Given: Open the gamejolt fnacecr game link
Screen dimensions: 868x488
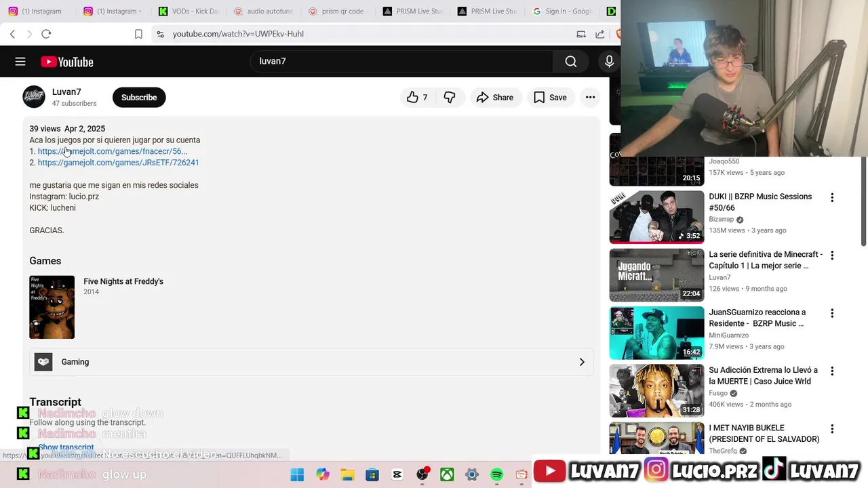Looking at the screenshot, I should coord(113,151).
